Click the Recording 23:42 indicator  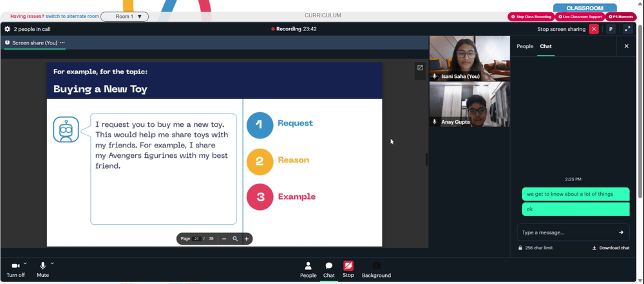(294, 29)
